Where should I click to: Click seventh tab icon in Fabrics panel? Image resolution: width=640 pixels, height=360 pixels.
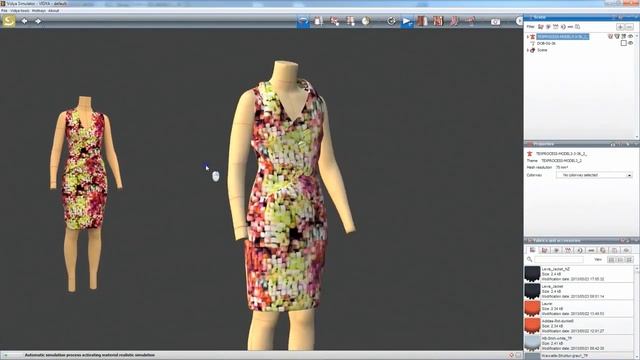coord(603,250)
